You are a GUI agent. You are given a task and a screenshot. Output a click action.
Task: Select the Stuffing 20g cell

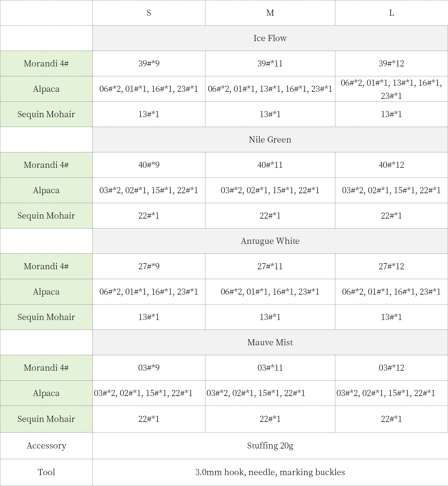pyautogui.click(x=270, y=445)
